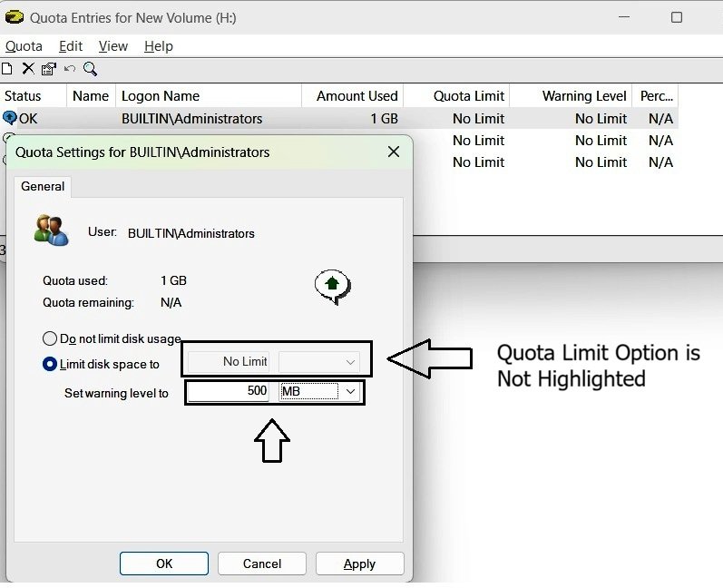Select the General tab

pyautogui.click(x=43, y=186)
